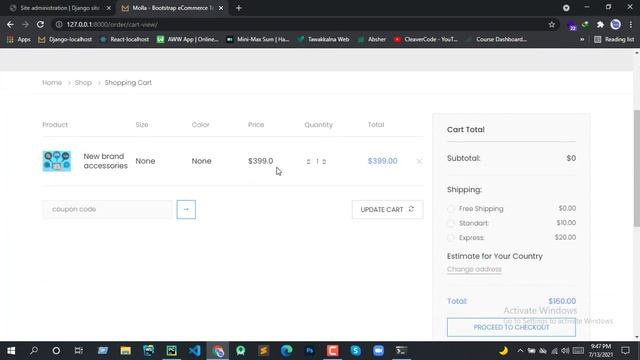Select the Molla Bootstrap eCommerce tab
This screenshot has width=640, height=360.
coord(173,8)
